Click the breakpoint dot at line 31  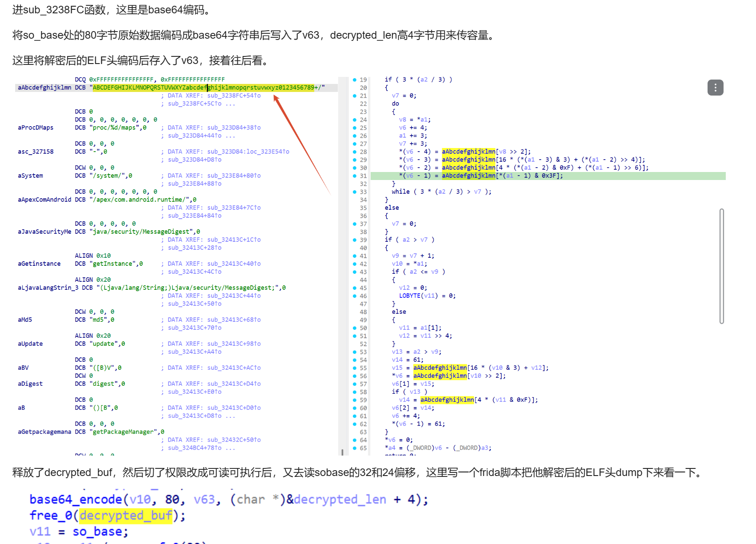[x=355, y=176]
